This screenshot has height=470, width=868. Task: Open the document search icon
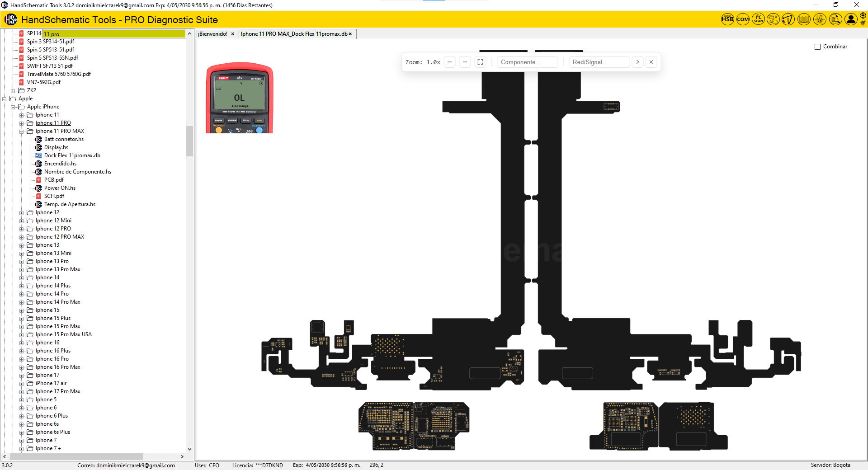(x=835, y=19)
